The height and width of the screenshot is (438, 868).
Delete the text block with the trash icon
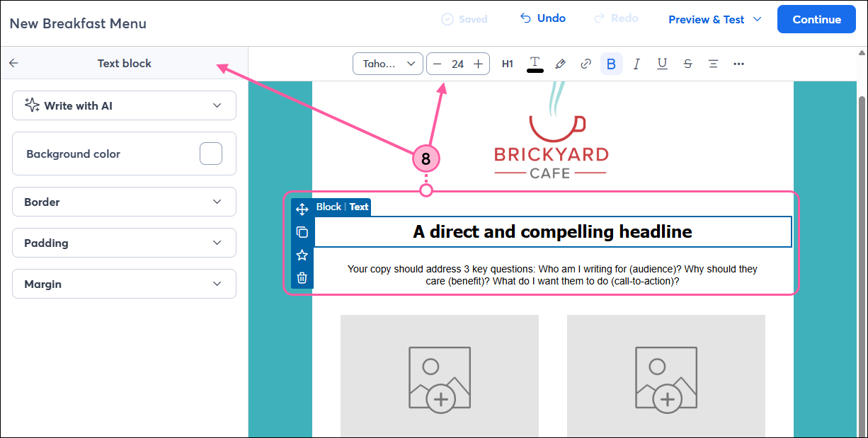[x=302, y=277]
